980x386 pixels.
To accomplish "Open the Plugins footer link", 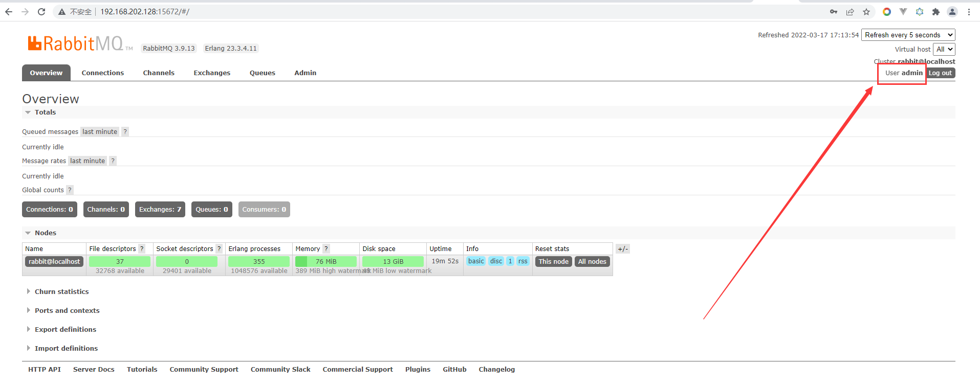I will pyautogui.click(x=418, y=370).
